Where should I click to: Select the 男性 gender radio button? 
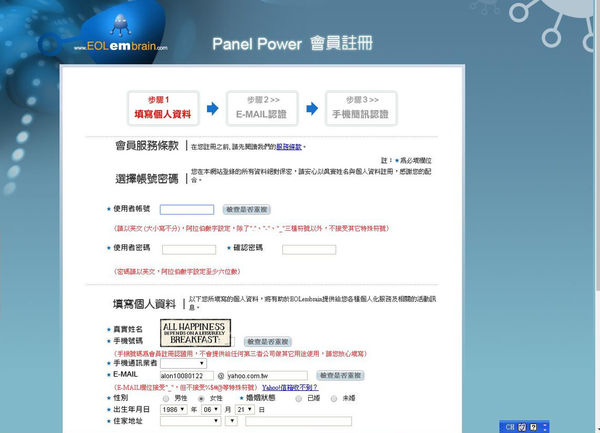(x=166, y=397)
